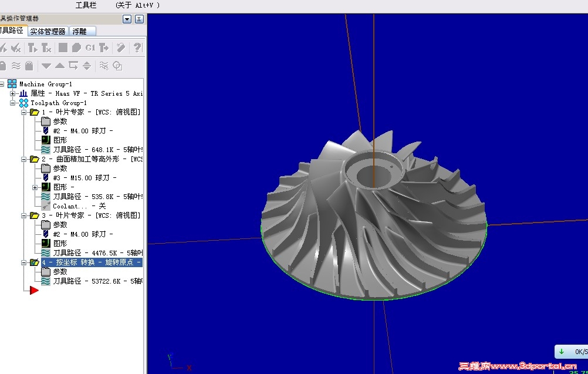Collapse the Machine Group-1 node
The image size is (588, 374).
[2, 84]
